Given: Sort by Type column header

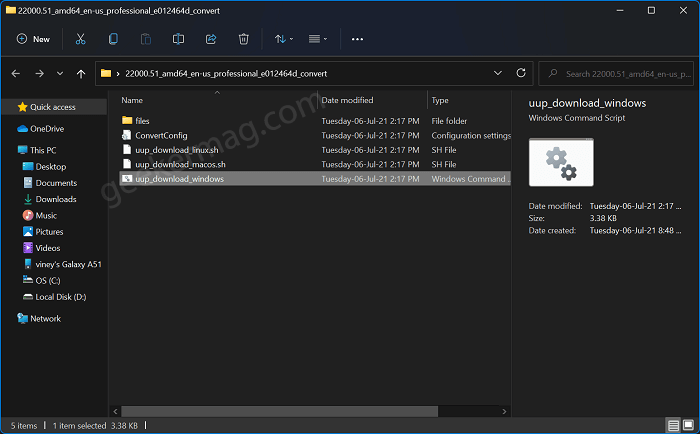Looking at the screenshot, I should point(440,100).
